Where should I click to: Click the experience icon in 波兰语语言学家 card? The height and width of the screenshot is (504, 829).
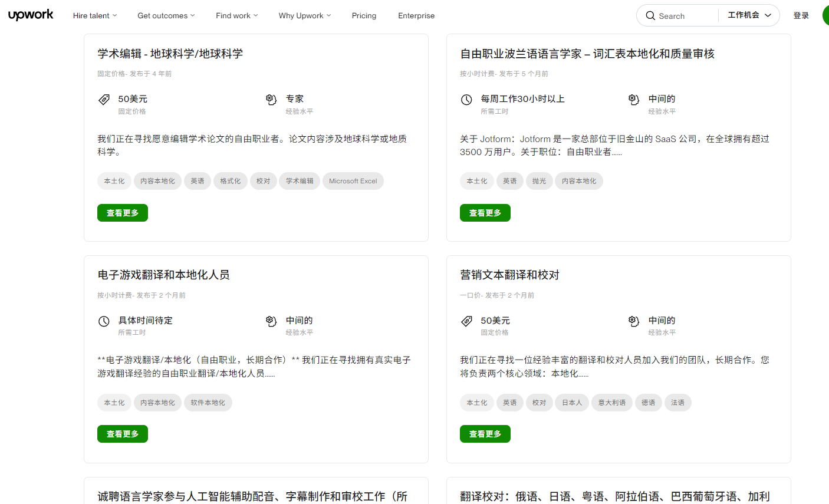[x=634, y=100]
